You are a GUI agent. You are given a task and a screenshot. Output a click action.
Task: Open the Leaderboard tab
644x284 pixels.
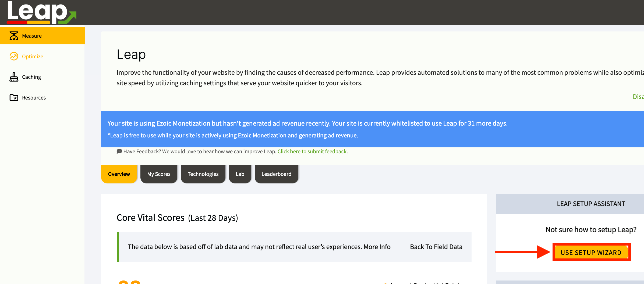pos(276,174)
